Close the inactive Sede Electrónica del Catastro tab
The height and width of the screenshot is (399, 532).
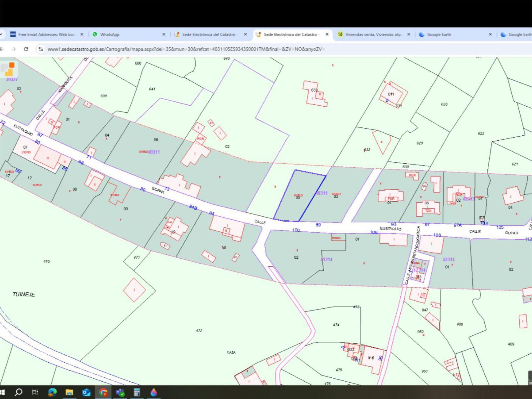245,34
